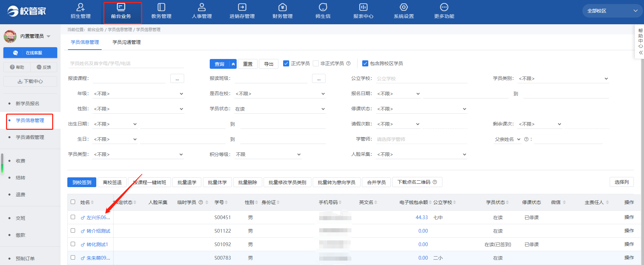
Task: Tick the checkbox for student S00783
Action: (x=73, y=257)
